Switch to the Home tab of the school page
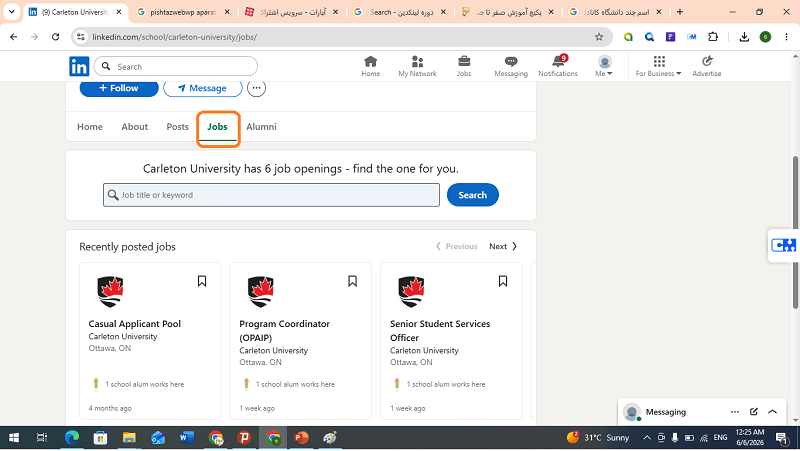 click(x=90, y=127)
